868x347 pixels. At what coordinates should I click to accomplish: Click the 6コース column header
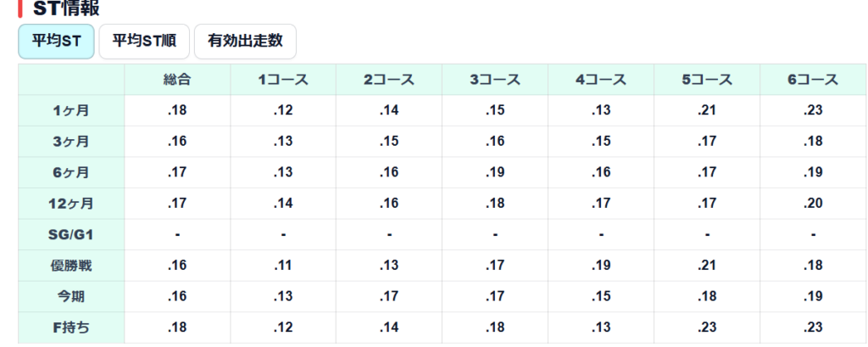pos(813,79)
